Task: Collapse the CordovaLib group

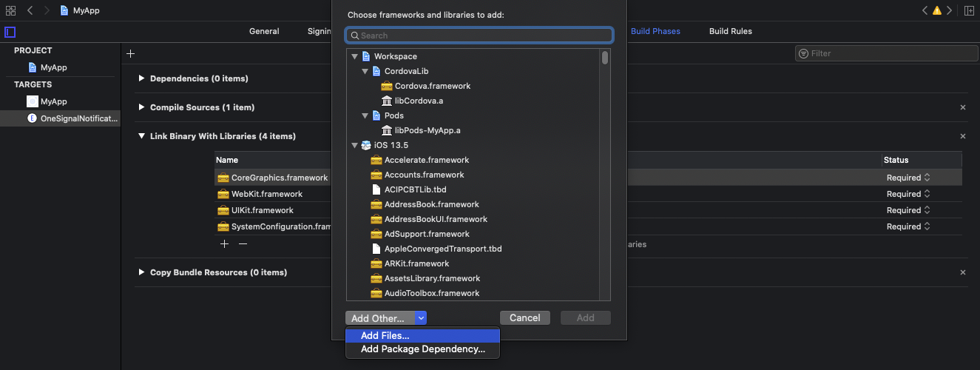Action: tap(365, 71)
